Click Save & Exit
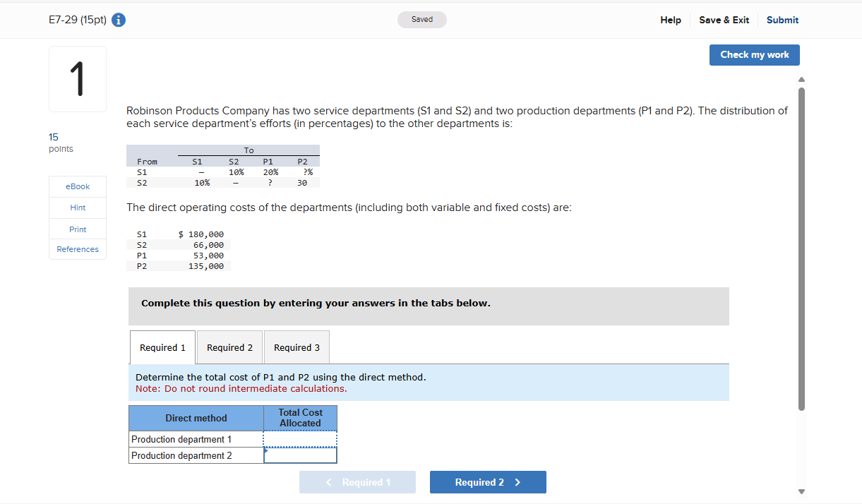 tap(724, 20)
